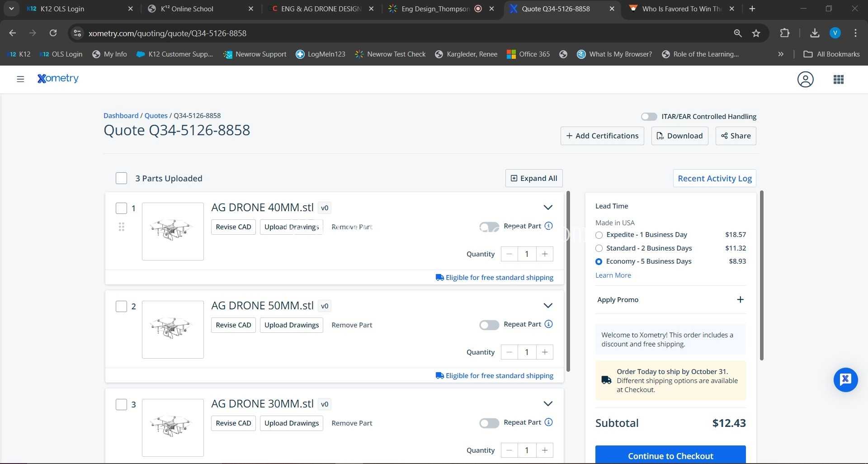This screenshot has width=868, height=464.
Task: Increase quantity for AG DRONE 30MM
Action: click(545, 450)
